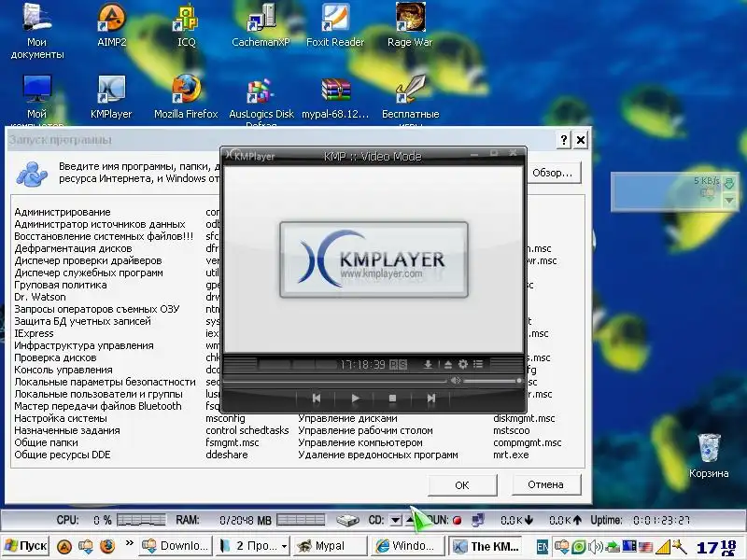This screenshot has width=747, height=560.
Task: Switch to The KM... taskbar button
Action: click(485, 546)
